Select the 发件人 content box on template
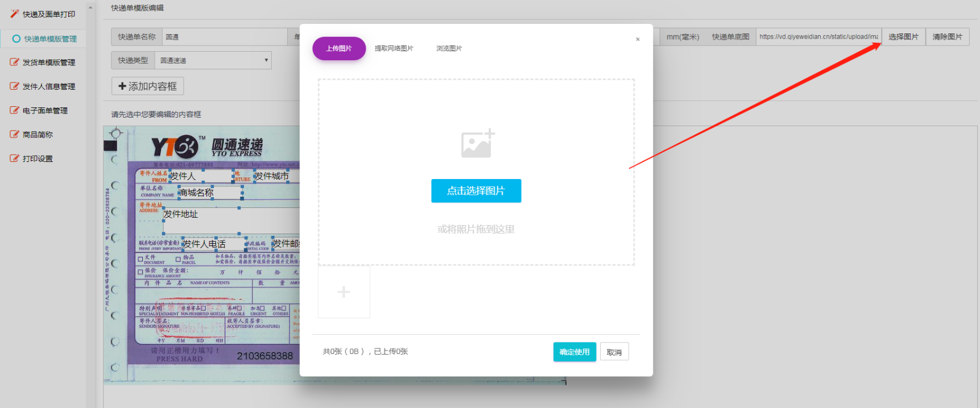The width and height of the screenshot is (980, 408). [201, 176]
